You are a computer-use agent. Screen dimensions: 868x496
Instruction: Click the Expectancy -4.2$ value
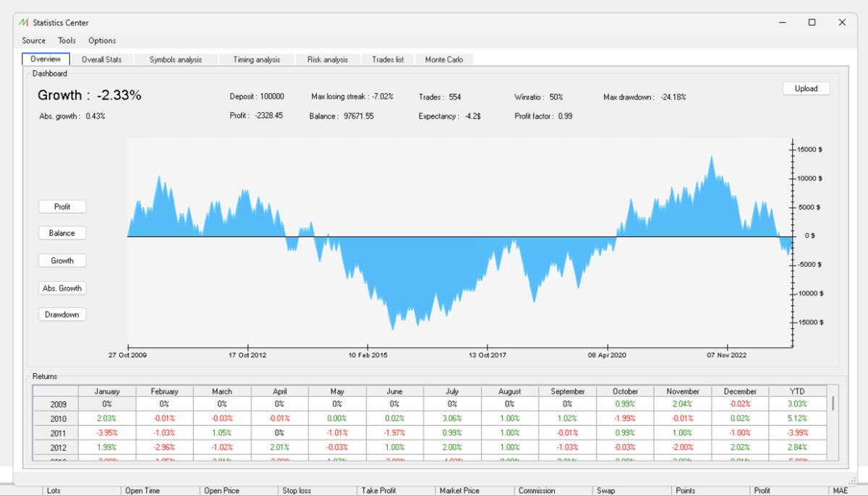coord(473,116)
